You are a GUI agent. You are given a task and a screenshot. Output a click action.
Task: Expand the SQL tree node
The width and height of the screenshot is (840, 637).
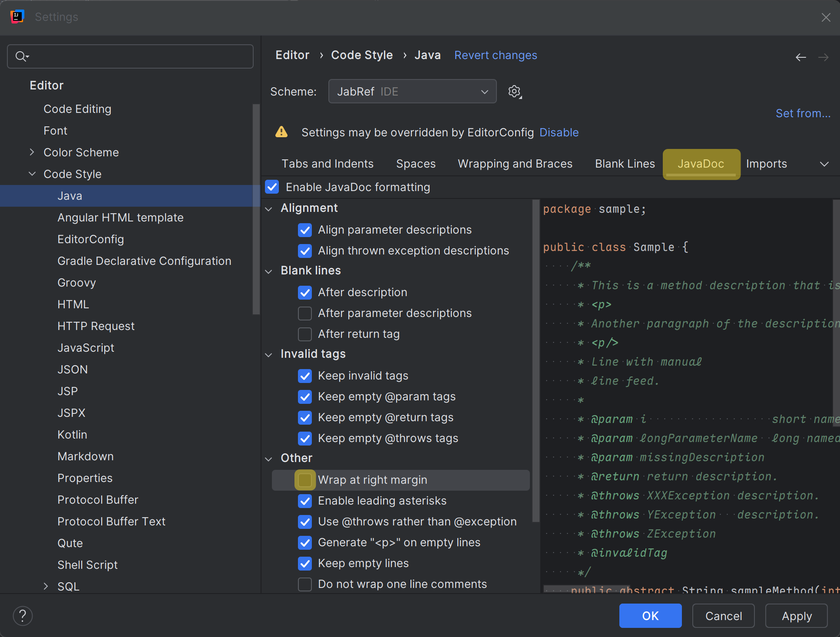click(46, 586)
